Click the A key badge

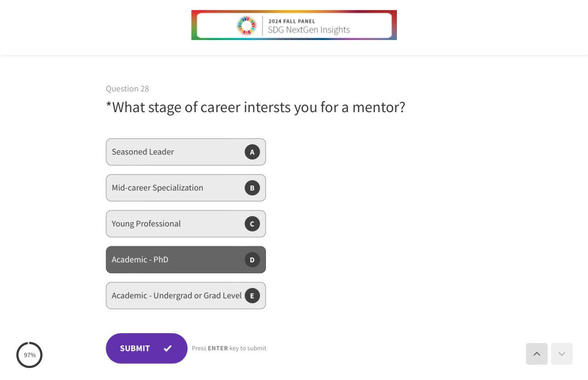(x=252, y=152)
